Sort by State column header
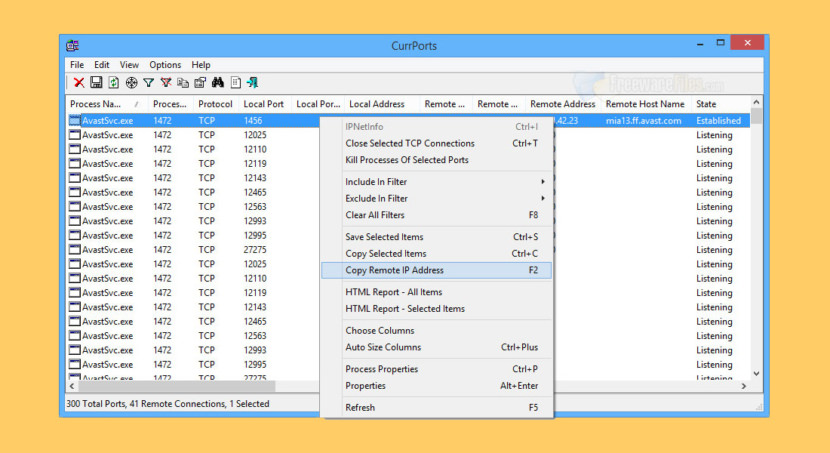The image size is (830, 453). [720, 104]
